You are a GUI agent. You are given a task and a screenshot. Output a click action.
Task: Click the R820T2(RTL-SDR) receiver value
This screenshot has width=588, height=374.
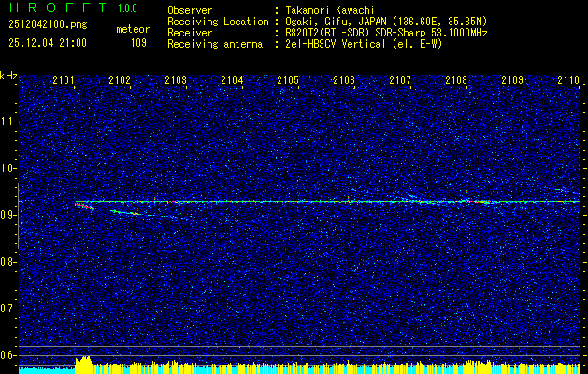[x=387, y=33]
